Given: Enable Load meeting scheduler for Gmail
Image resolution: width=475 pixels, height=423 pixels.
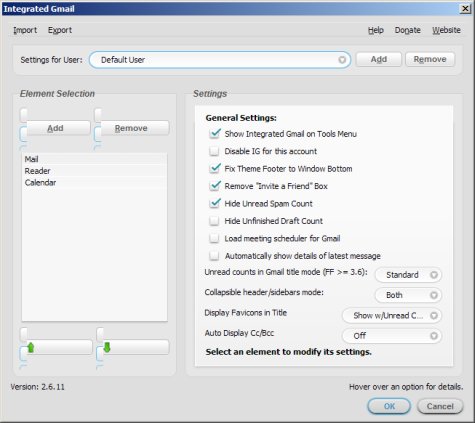Looking at the screenshot, I should pyautogui.click(x=214, y=238).
